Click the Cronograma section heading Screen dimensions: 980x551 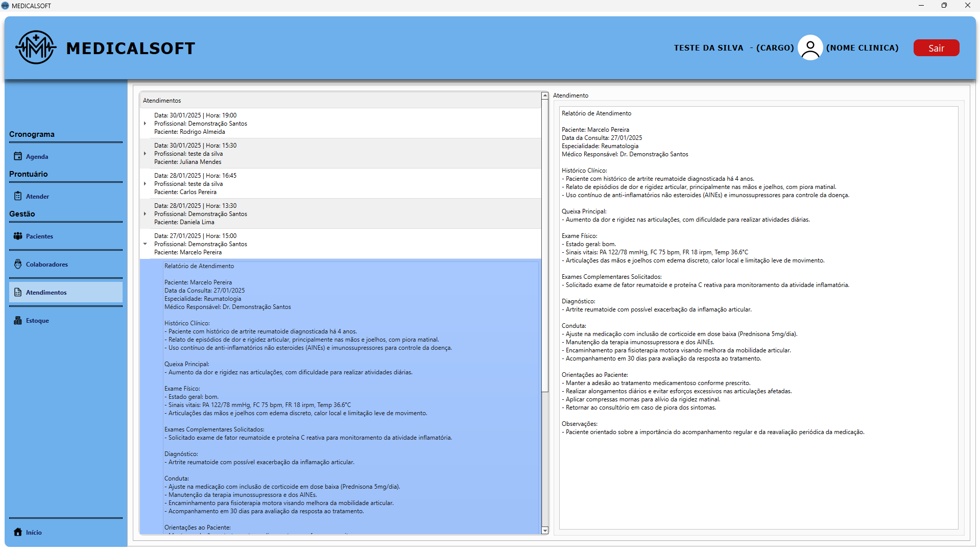pyautogui.click(x=32, y=134)
